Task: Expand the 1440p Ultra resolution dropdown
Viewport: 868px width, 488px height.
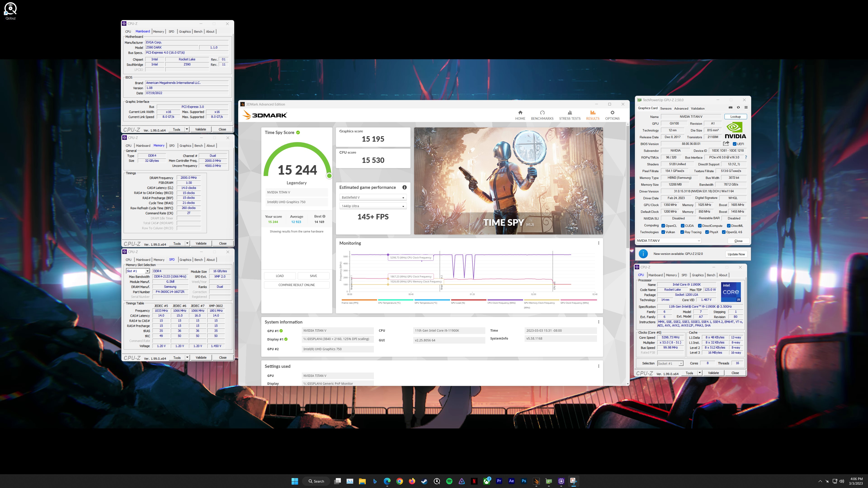Action: 373,206
